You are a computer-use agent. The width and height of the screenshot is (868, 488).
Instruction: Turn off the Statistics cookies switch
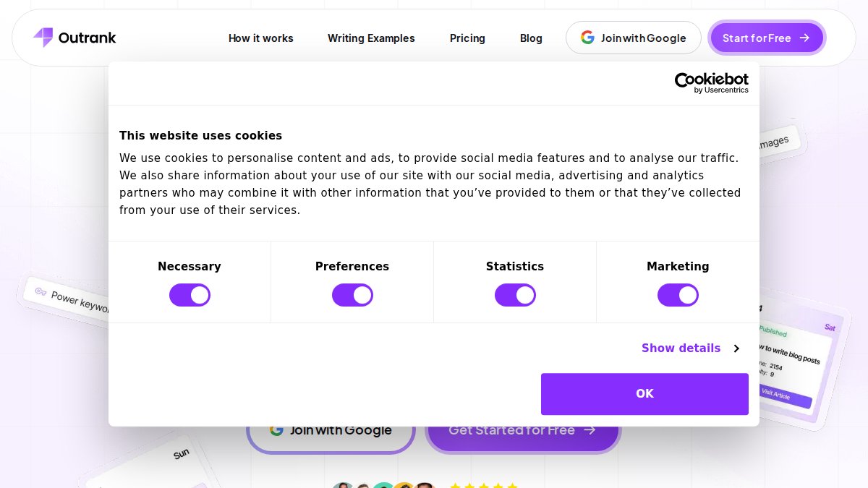click(x=515, y=295)
